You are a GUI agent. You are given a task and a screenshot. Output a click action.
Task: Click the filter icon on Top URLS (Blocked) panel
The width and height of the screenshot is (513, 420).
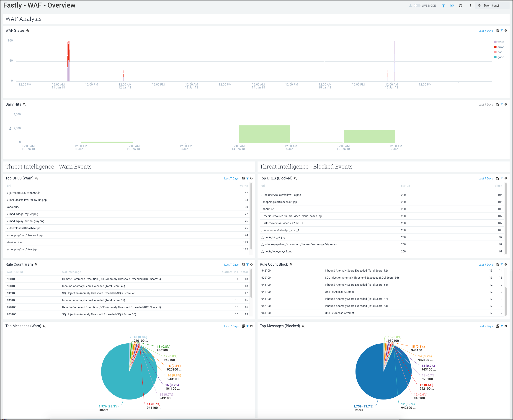(502, 178)
